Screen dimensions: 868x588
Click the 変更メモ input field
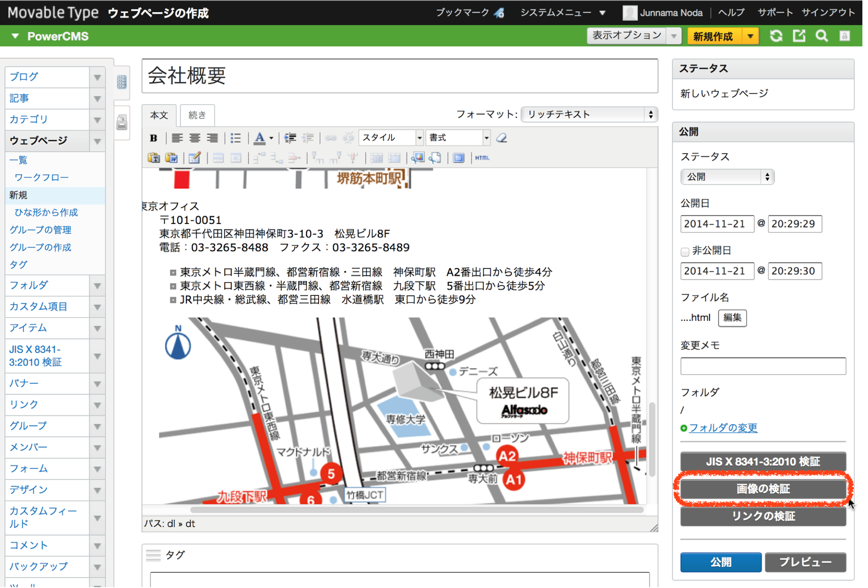[x=763, y=366]
